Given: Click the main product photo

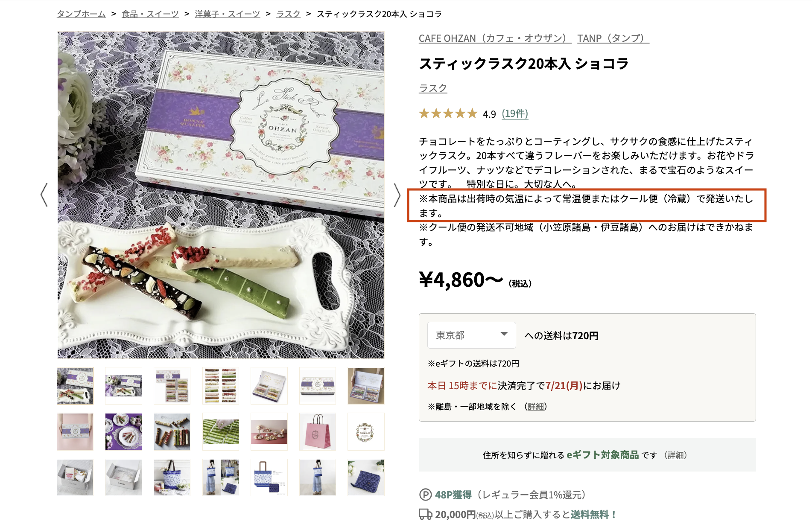Looking at the screenshot, I should pos(221,195).
